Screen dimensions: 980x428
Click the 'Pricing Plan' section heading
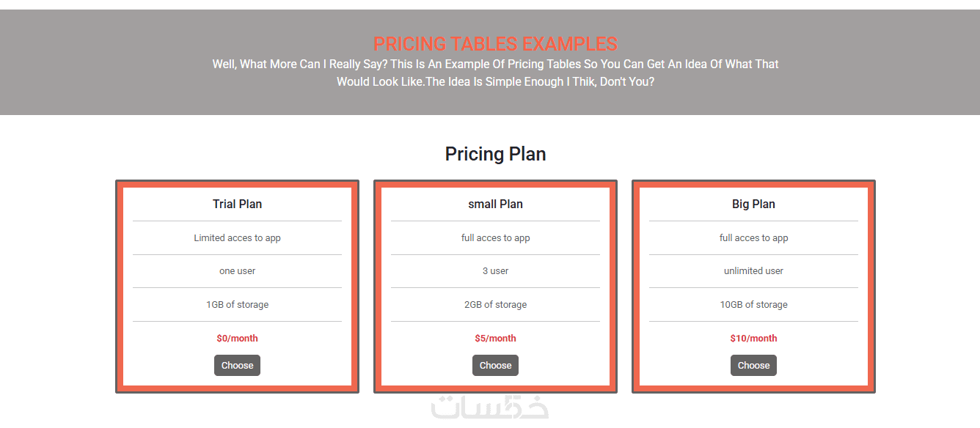(x=495, y=154)
